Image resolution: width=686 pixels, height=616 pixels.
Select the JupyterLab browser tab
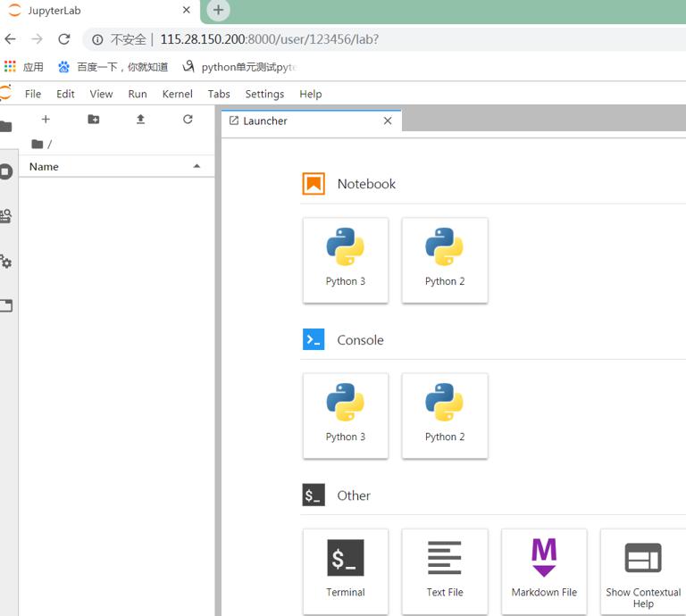pyautogui.click(x=100, y=11)
